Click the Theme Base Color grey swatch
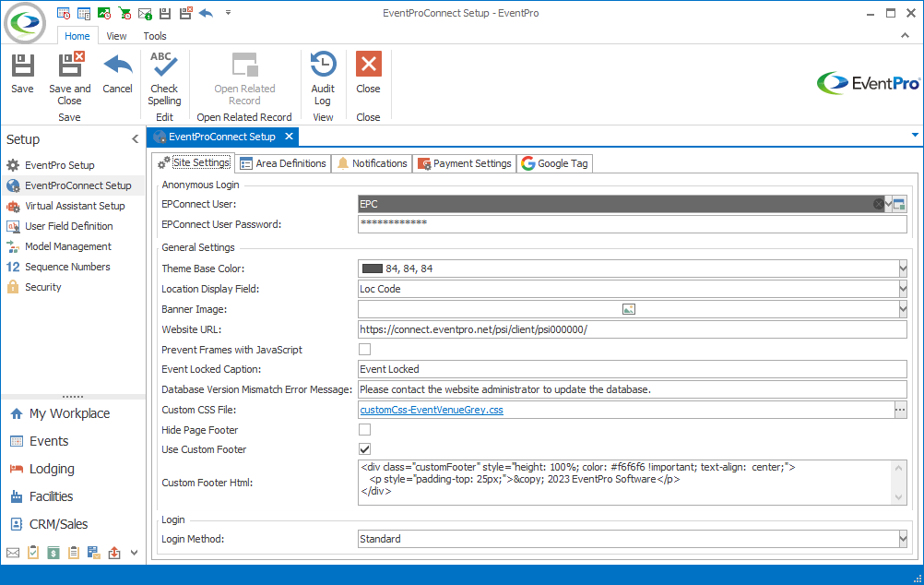The width and height of the screenshot is (924, 585). [x=372, y=269]
